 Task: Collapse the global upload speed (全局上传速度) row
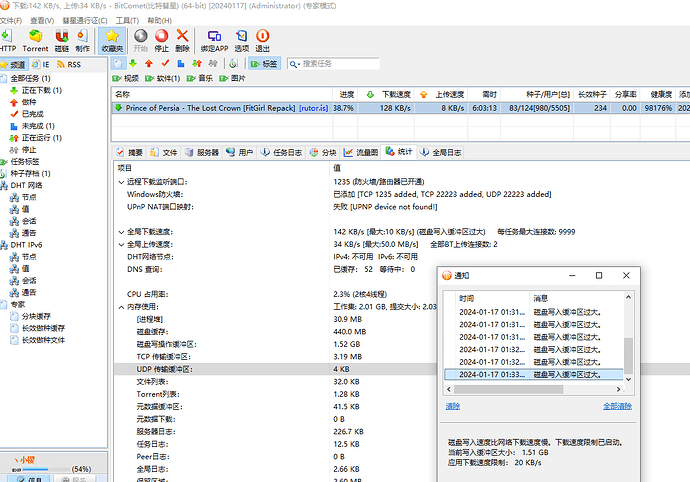(x=121, y=245)
